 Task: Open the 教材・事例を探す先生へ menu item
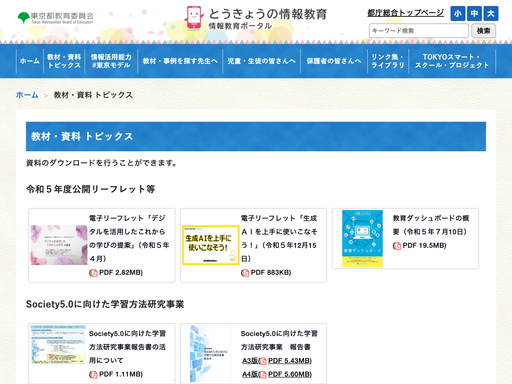point(180,61)
